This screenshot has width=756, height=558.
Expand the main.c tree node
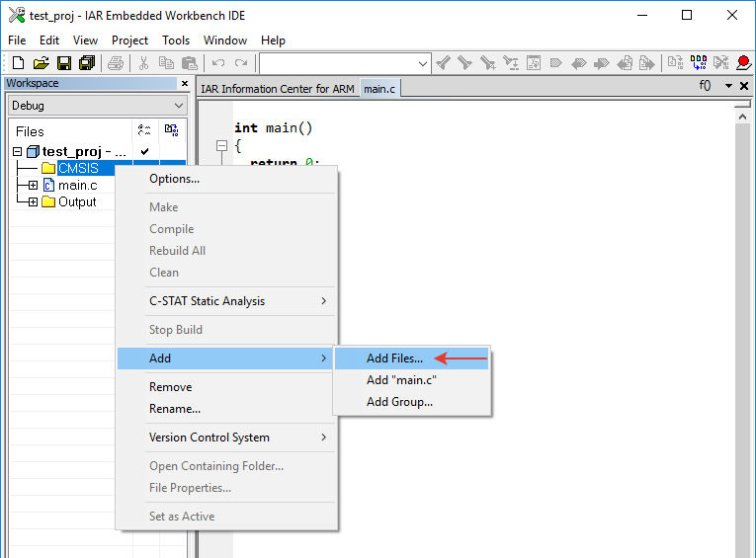[33, 185]
